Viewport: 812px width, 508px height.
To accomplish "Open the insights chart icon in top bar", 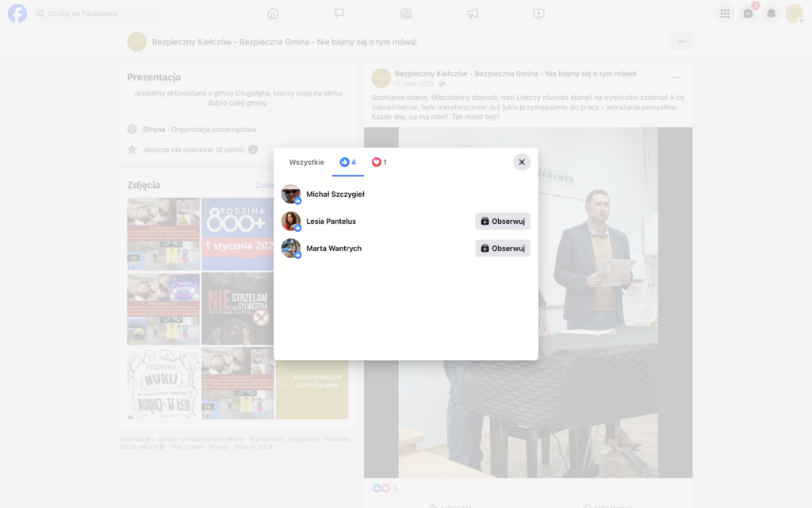I will [406, 13].
